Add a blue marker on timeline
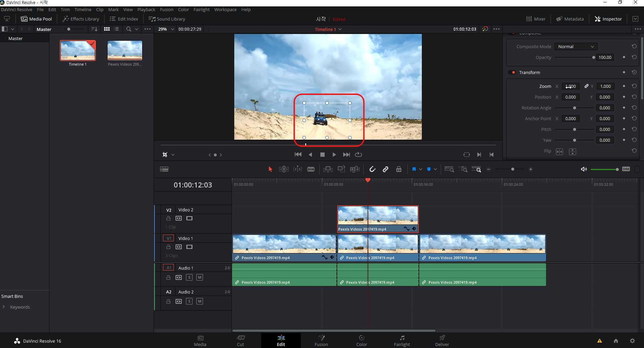644x348 pixels. (x=429, y=169)
